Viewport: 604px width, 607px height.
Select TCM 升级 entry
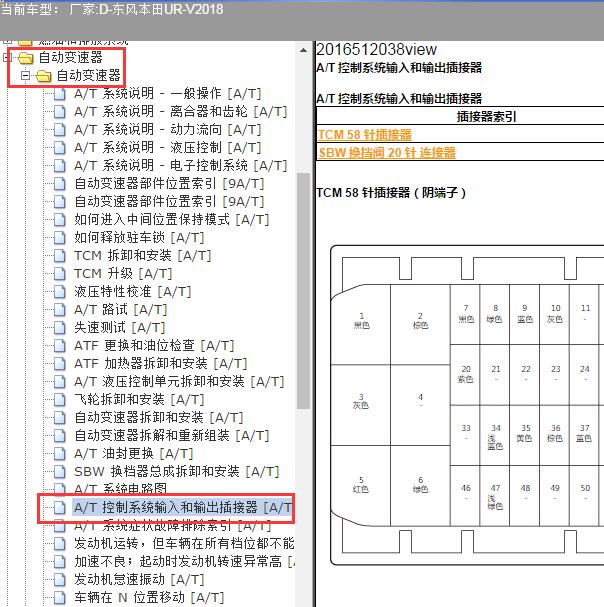click(123, 274)
